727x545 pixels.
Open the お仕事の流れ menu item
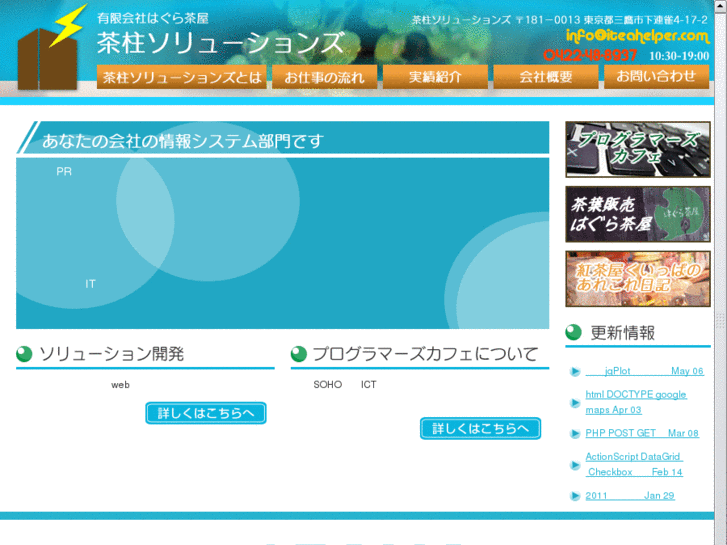(325, 77)
